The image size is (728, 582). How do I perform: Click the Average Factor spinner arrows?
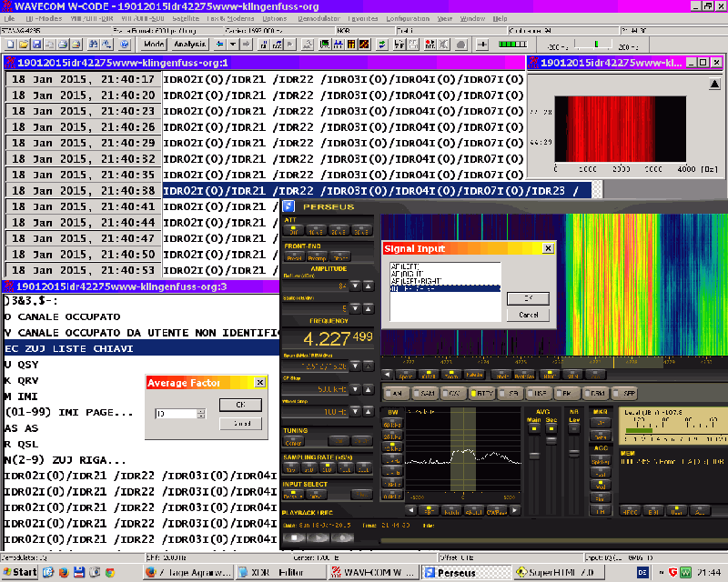(199, 414)
